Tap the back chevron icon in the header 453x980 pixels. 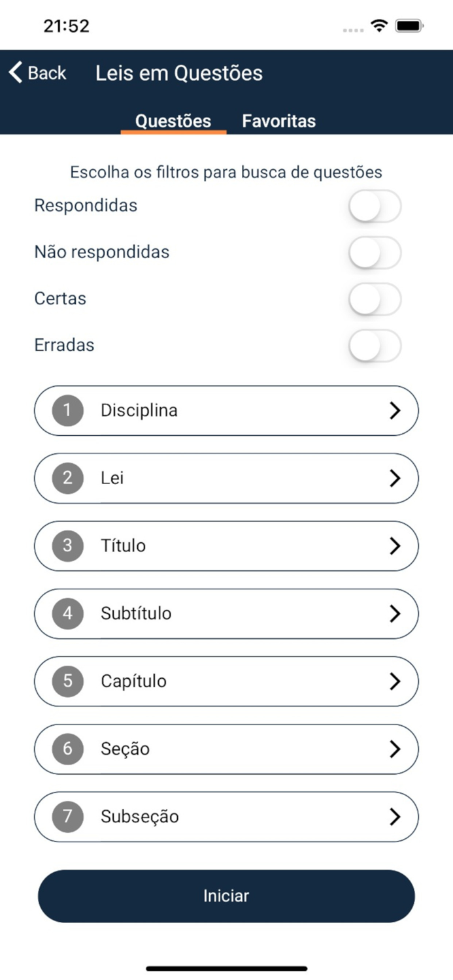click(14, 73)
